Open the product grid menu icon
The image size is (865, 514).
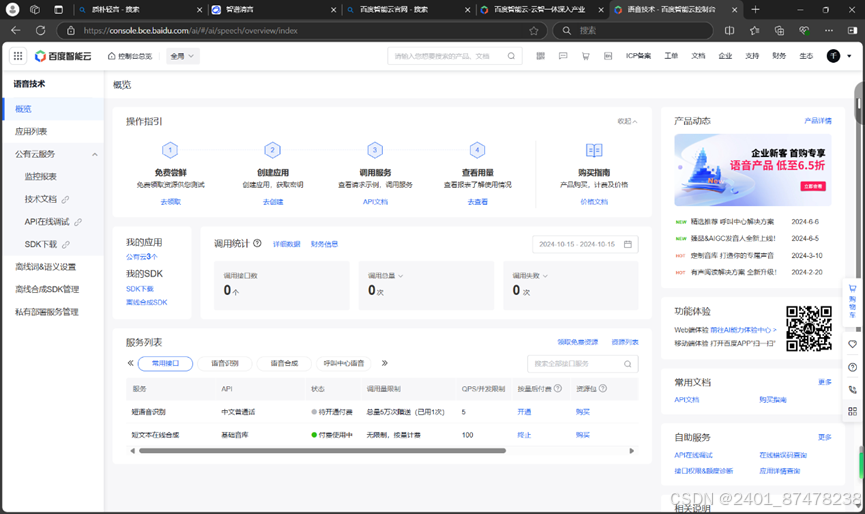[x=18, y=56]
